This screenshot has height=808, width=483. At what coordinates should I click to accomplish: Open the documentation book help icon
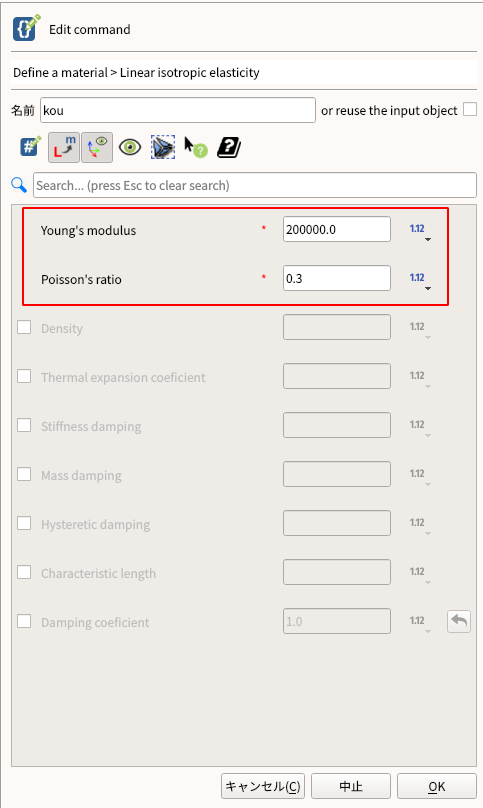pyautogui.click(x=229, y=147)
